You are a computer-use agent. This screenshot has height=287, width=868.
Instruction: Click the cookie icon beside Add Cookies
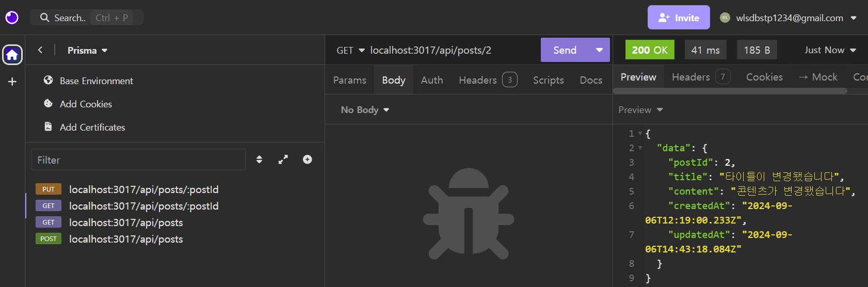point(49,103)
